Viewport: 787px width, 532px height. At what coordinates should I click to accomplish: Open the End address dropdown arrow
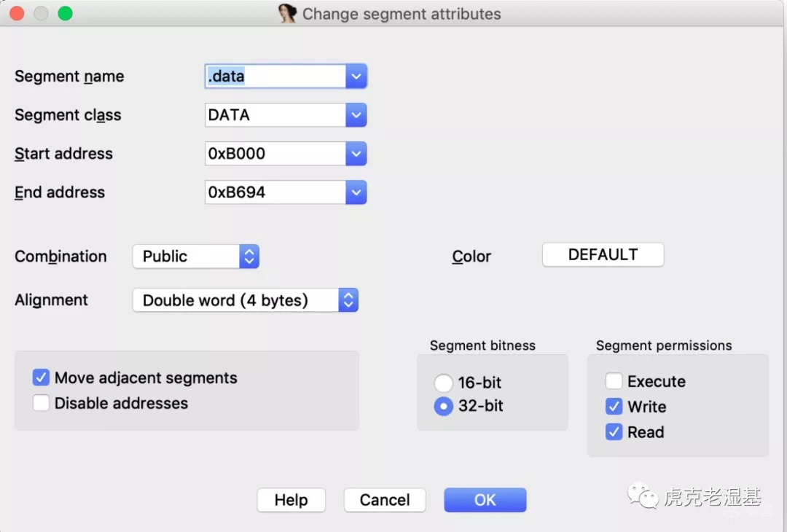(x=356, y=192)
